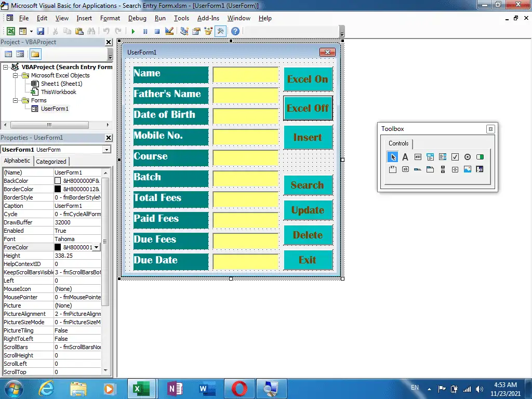Viewport: 532px width, 399px height.
Task: Select the TabStrip control in Toolbox
Action: click(x=418, y=169)
